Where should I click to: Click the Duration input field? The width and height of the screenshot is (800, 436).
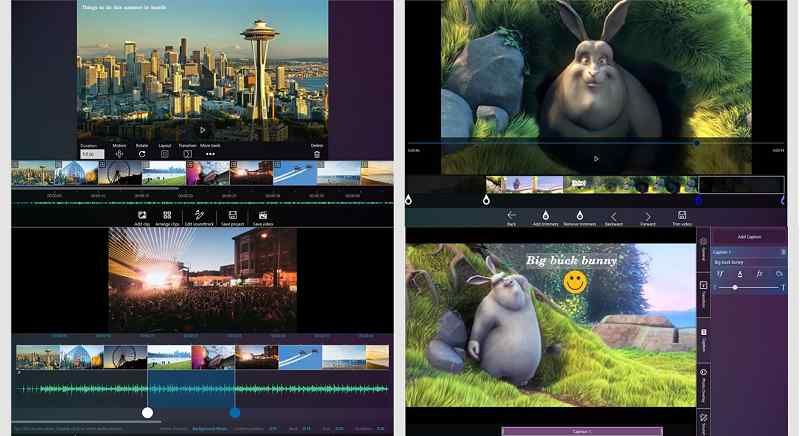[92, 153]
